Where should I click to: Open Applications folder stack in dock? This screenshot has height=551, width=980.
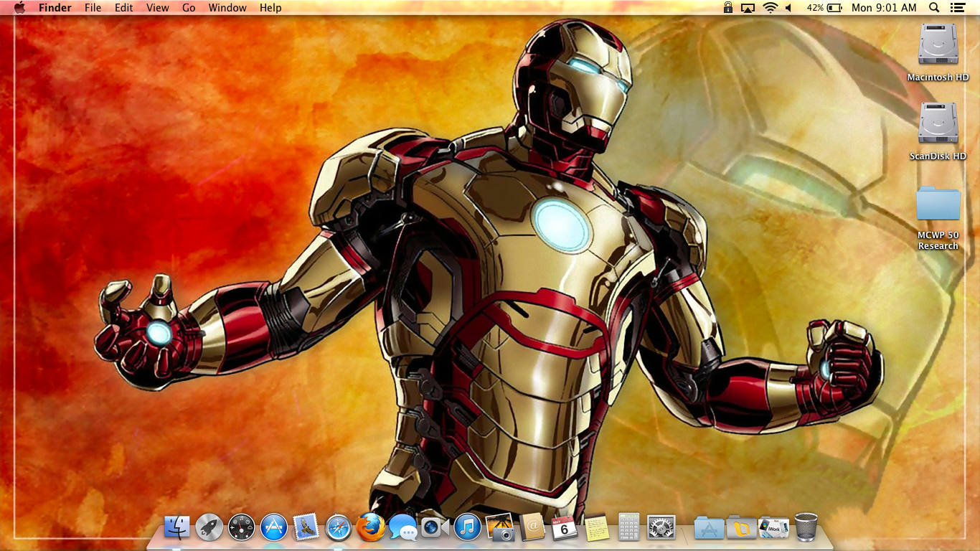pyautogui.click(x=709, y=527)
